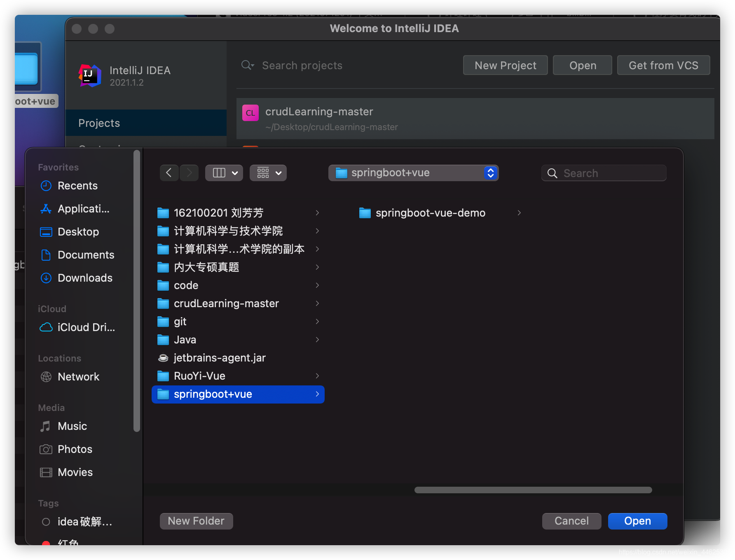Click the Search field in file dialog

[604, 173]
